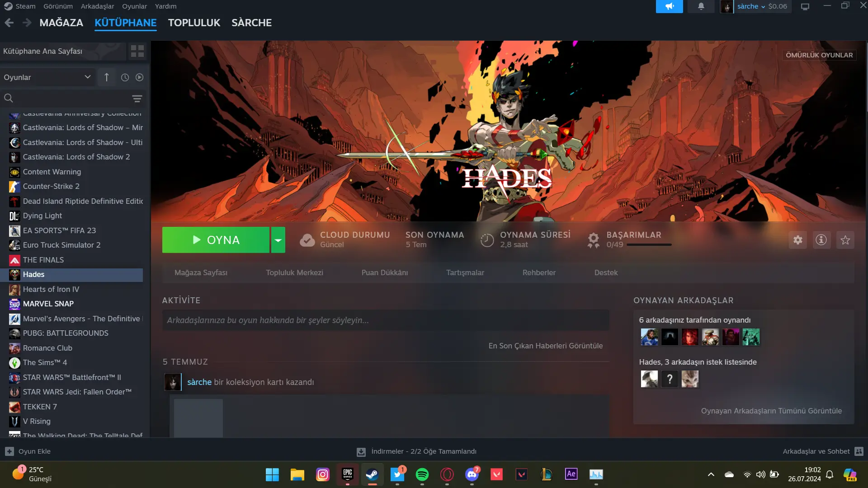
Task: Open Arkadaşlar ve Sohbet panel
Action: pos(823,451)
